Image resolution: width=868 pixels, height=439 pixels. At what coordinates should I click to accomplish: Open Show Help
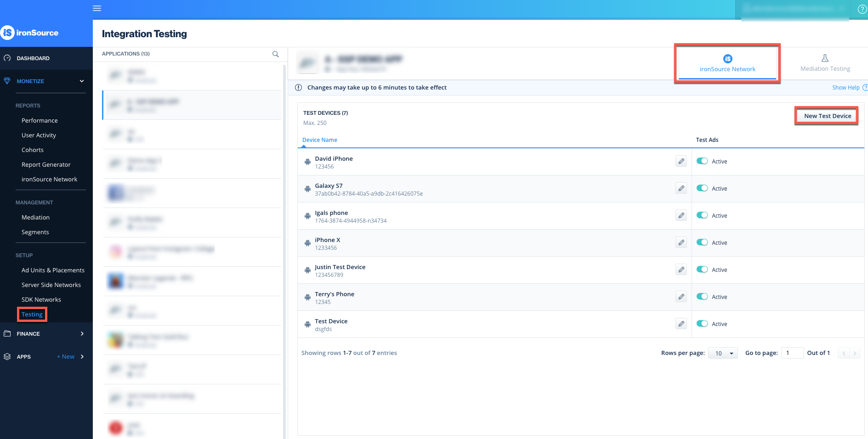(846, 87)
